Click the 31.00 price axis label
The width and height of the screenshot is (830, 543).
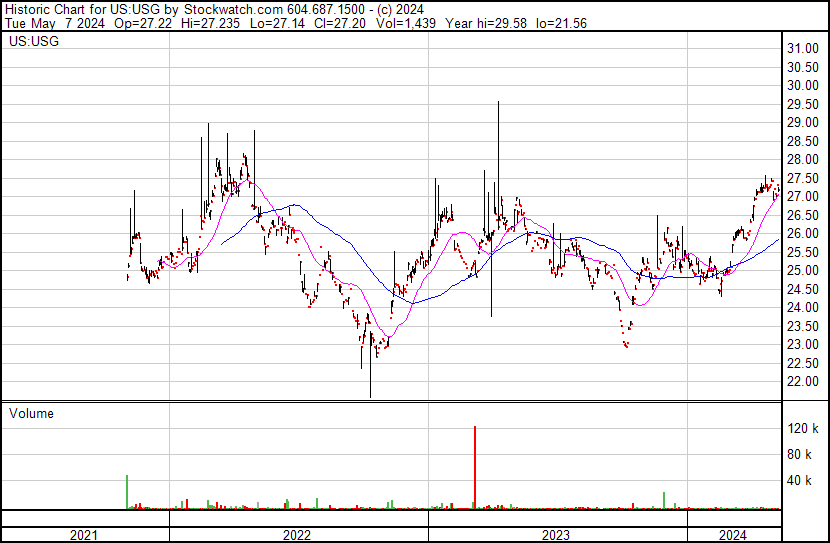(x=804, y=49)
